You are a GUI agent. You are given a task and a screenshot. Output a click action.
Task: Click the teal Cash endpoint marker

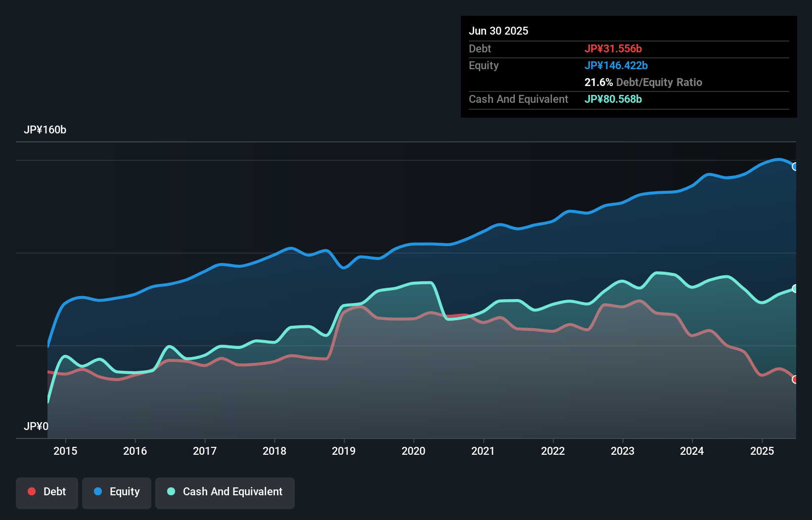point(795,288)
